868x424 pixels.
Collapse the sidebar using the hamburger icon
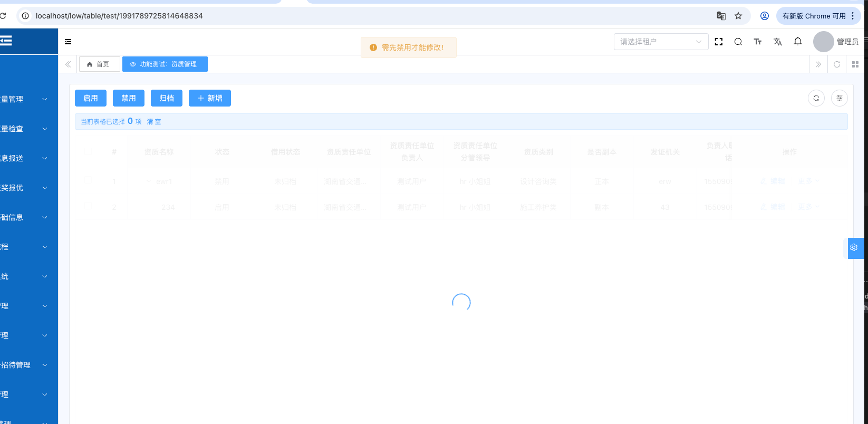[x=68, y=42]
